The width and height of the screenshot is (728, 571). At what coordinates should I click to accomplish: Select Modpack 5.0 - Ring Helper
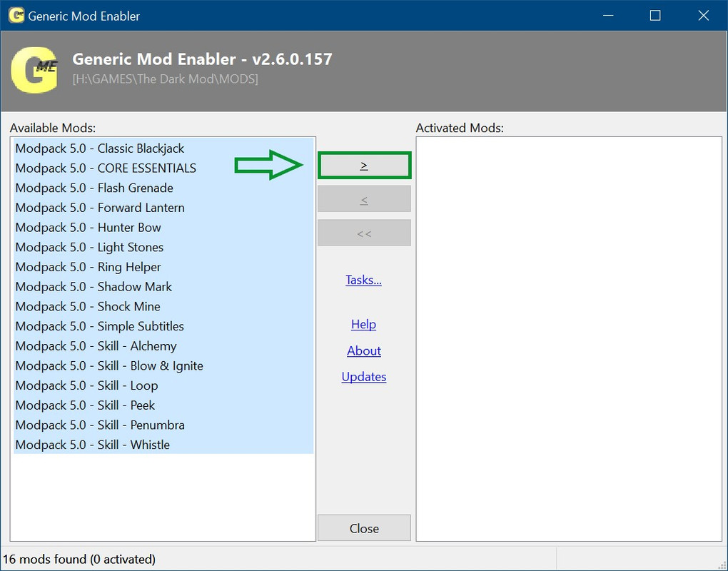[x=163, y=267]
